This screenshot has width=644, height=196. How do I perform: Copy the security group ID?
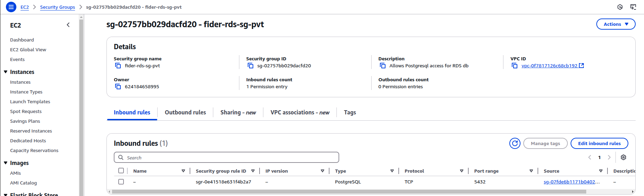250,66
